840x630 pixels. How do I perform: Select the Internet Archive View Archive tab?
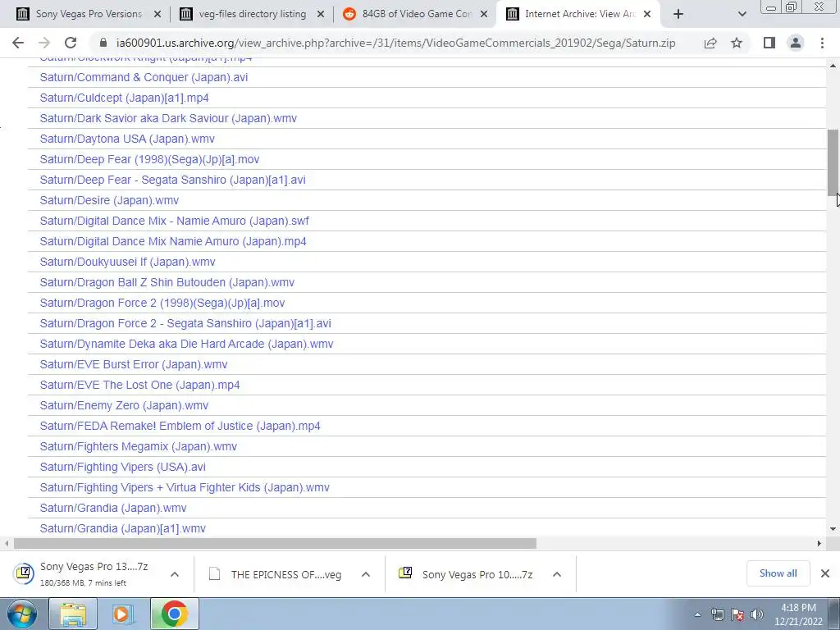coord(578,14)
